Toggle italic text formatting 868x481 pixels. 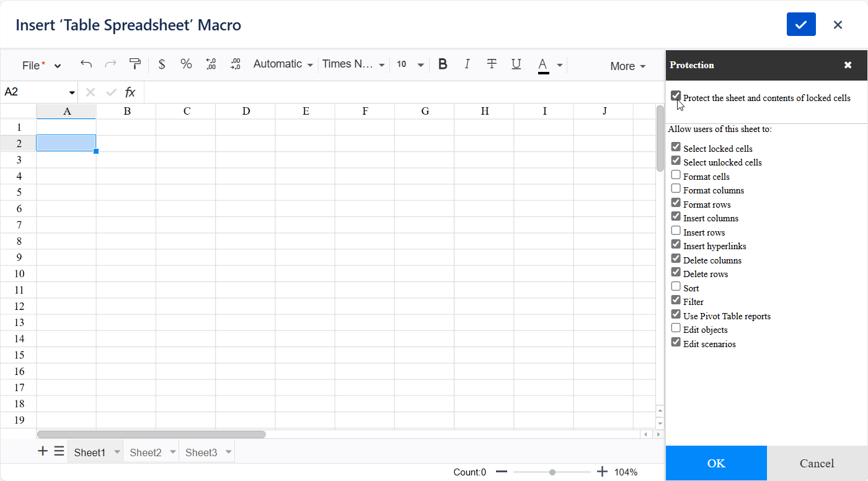(467, 64)
